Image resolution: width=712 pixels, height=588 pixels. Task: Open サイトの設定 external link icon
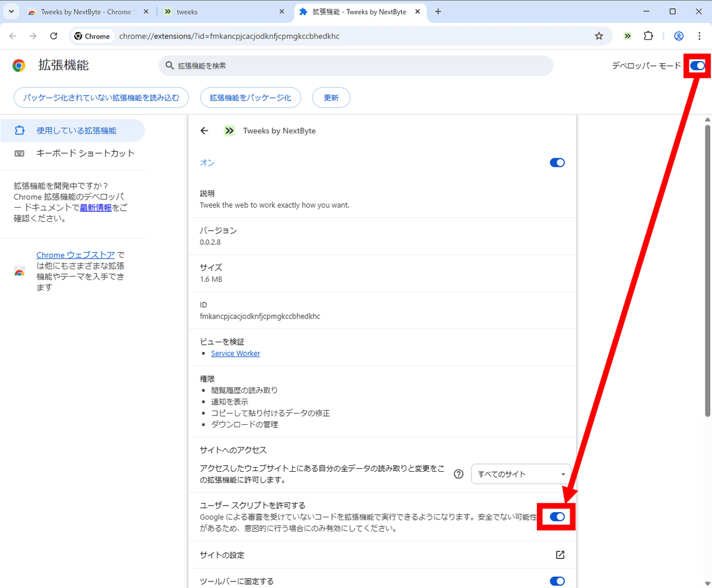tap(560, 555)
